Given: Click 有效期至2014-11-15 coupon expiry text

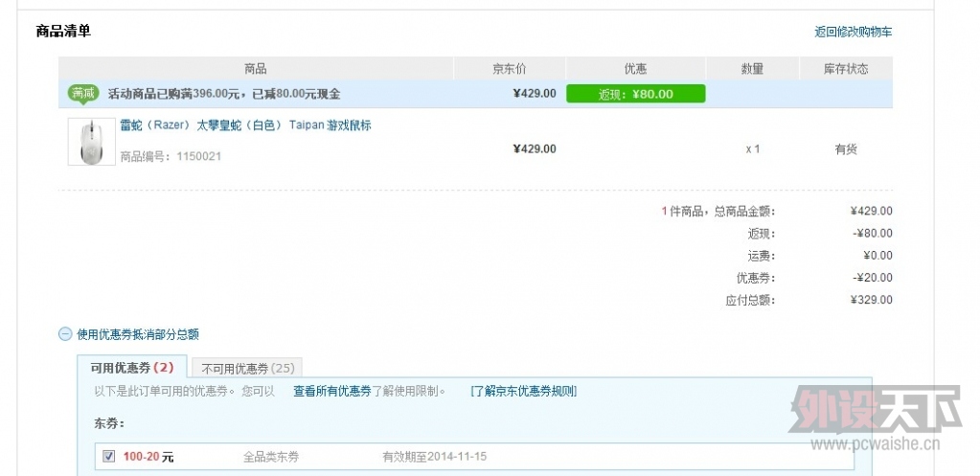Looking at the screenshot, I should pos(434,457).
